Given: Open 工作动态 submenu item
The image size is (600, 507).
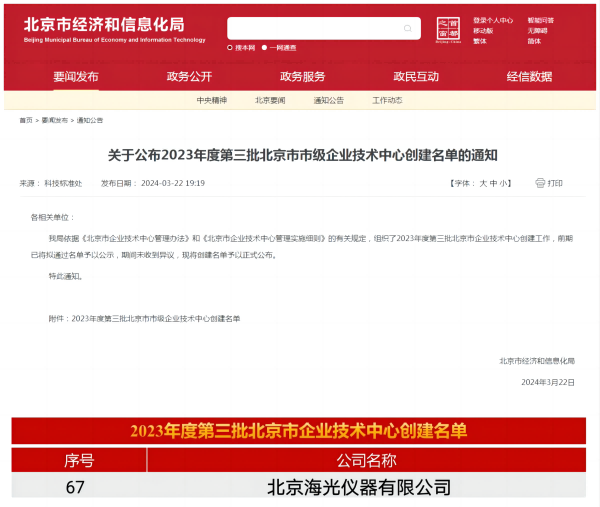Looking at the screenshot, I should coord(387,101).
